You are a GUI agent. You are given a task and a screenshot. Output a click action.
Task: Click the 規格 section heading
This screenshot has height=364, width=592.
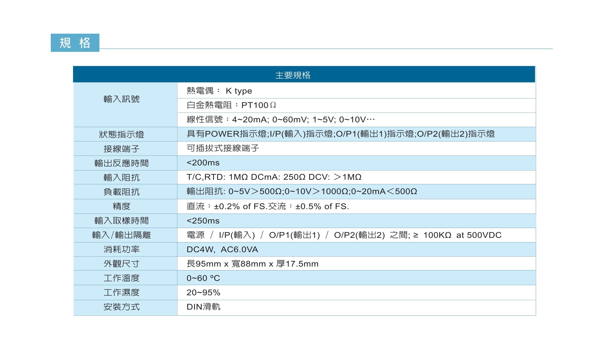click(x=75, y=43)
